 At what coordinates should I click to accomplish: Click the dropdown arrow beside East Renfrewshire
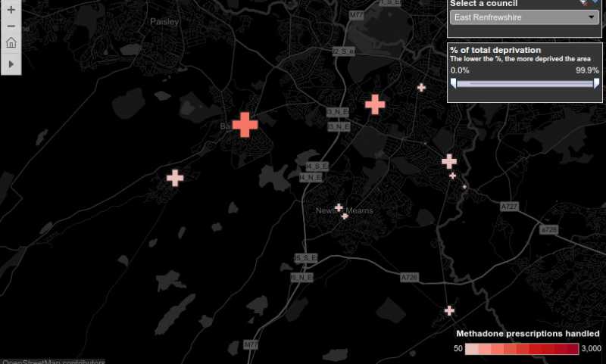pos(592,17)
